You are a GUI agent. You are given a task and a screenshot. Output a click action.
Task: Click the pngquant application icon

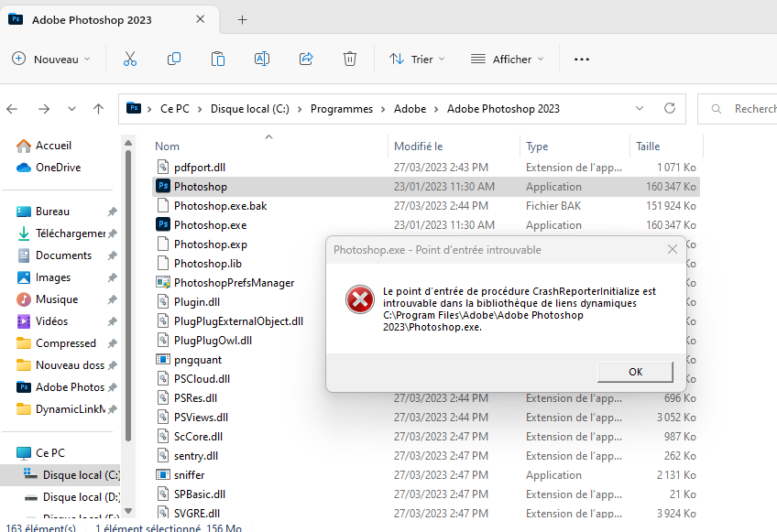coord(163,360)
